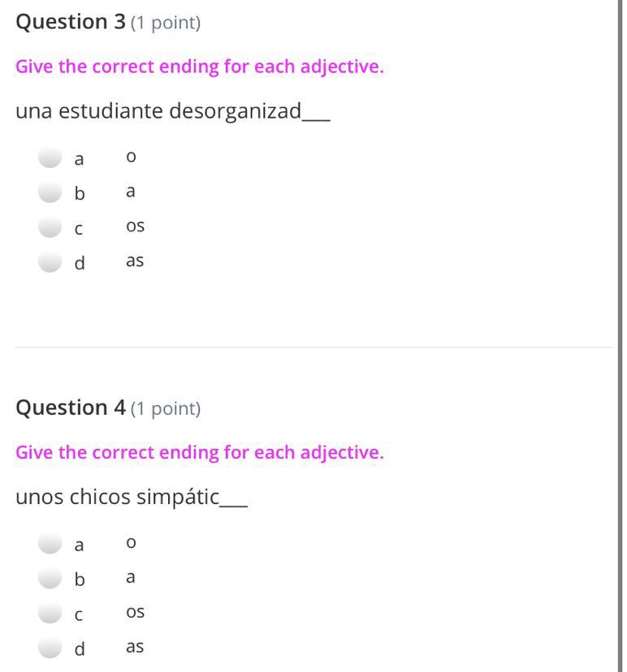Click answer text "os" under Question 4
The image size is (627, 672).
(x=135, y=612)
